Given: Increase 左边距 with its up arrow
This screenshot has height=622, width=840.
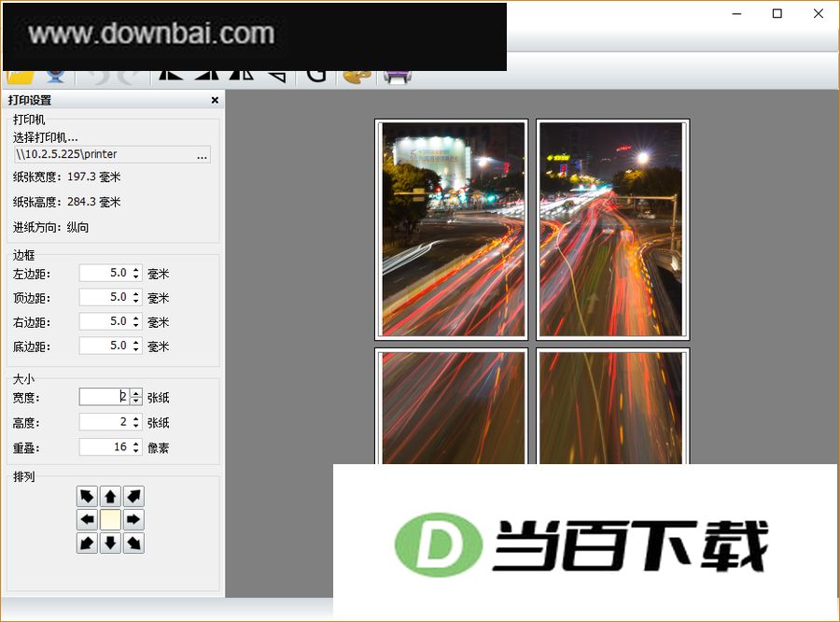Looking at the screenshot, I should 136,270.
